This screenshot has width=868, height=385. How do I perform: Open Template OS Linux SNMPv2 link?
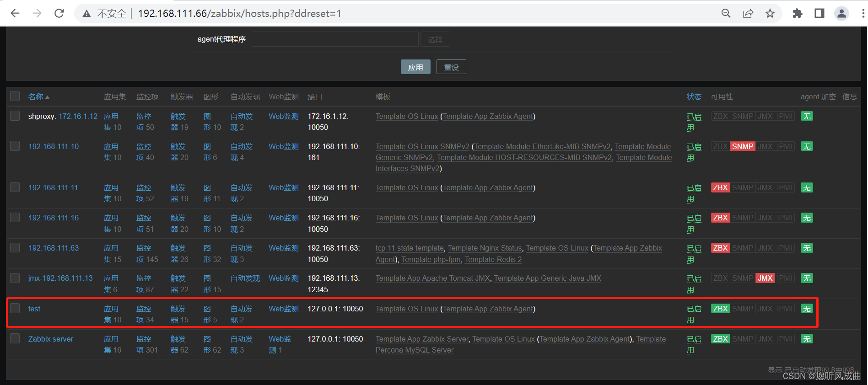[422, 146]
